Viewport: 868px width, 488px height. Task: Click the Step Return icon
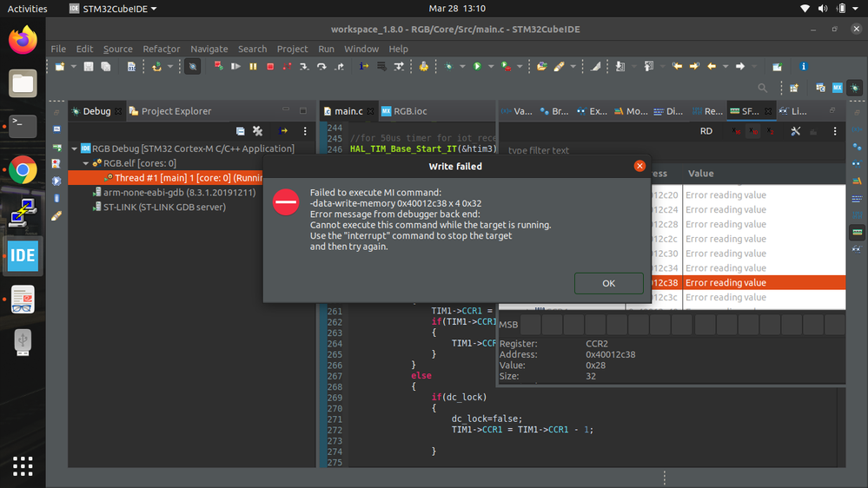(340, 66)
